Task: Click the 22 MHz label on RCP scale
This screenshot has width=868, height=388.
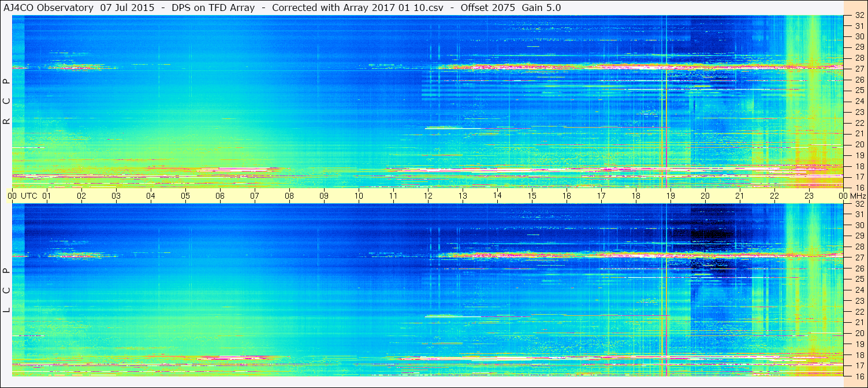Action: click(x=859, y=123)
